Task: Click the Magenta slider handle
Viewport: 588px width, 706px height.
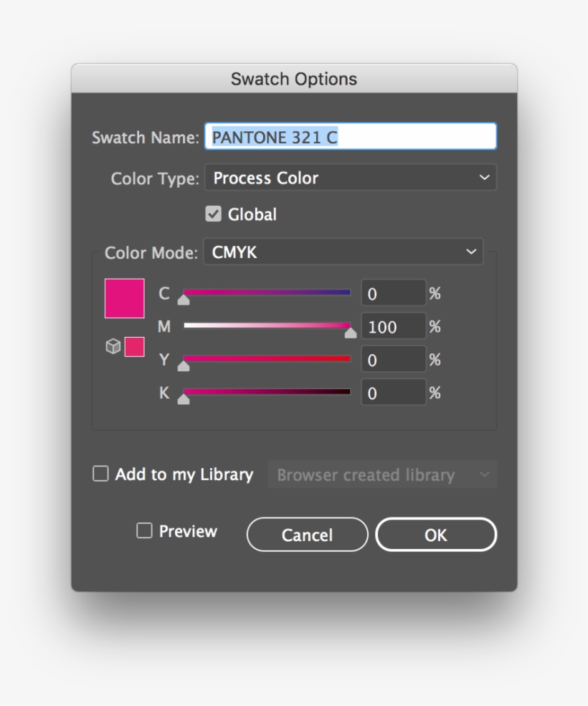Action: point(350,332)
